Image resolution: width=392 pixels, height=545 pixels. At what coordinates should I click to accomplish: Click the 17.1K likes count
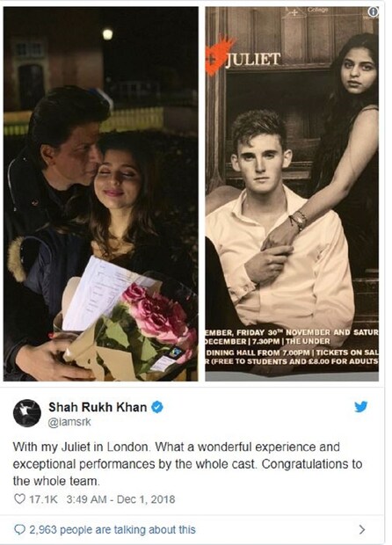point(43,499)
